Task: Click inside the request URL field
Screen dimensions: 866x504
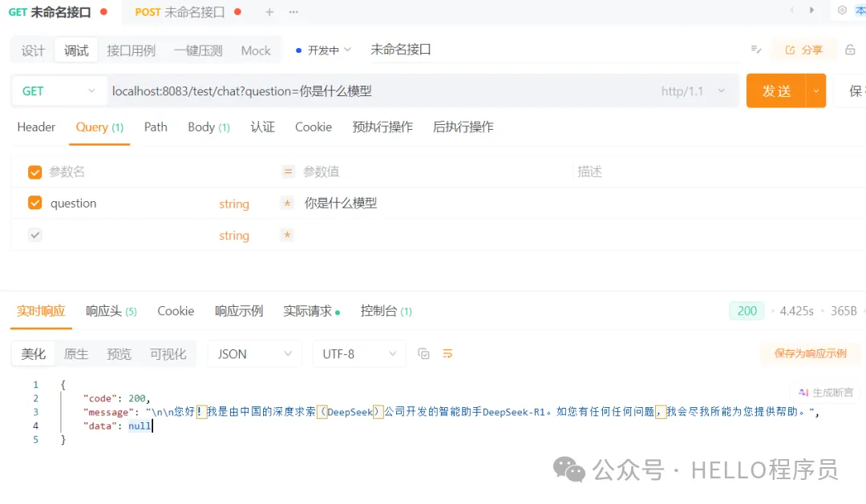Action: tap(321, 91)
